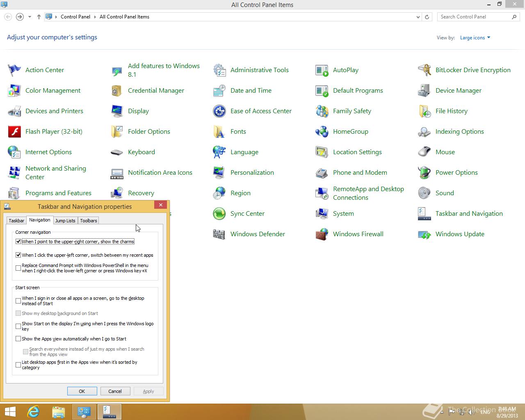Open the Action Center flag icon

pos(14,70)
